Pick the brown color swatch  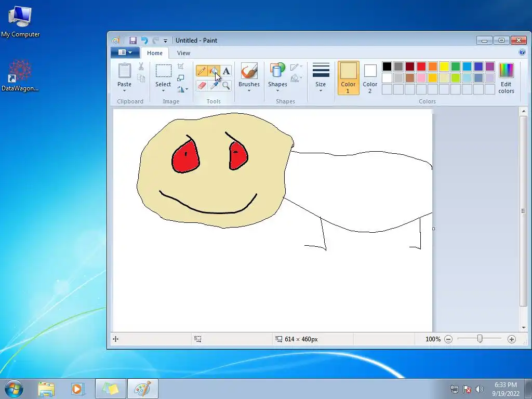(x=410, y=78)
